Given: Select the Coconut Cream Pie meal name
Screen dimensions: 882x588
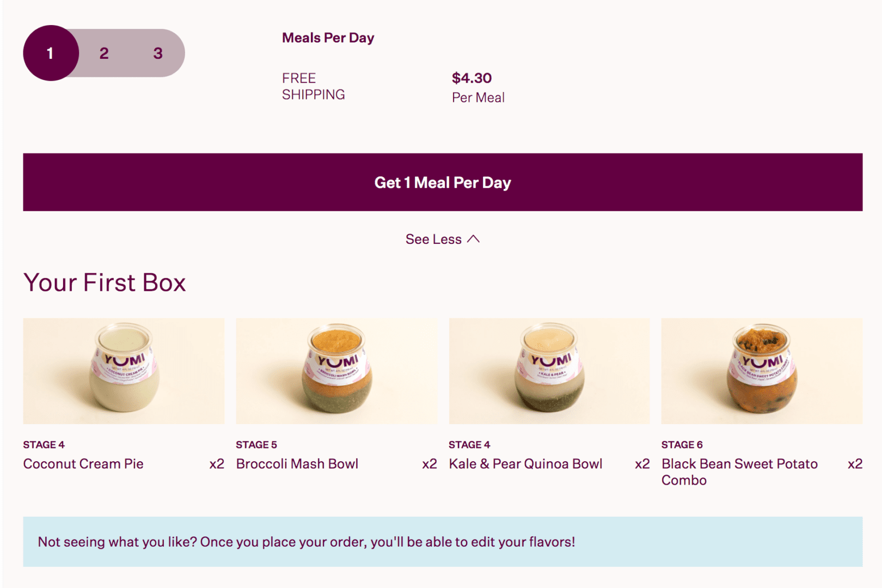Looking at the screenshot, I should 83,464.
